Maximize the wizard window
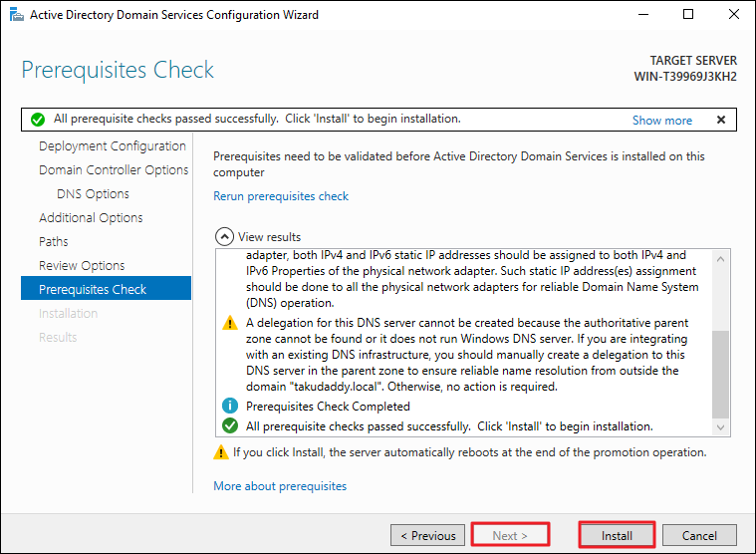This screenshot has width=756, height=554. pyautogui.click(x=688, y=15)
